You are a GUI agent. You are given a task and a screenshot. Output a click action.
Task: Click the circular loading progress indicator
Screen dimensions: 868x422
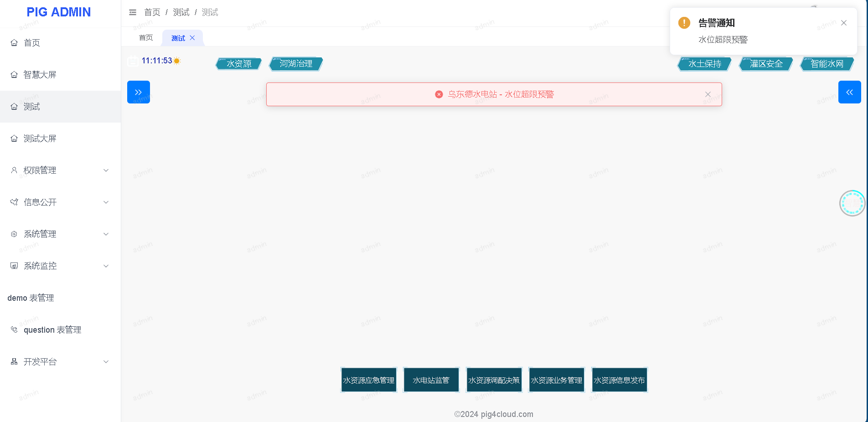852,203
